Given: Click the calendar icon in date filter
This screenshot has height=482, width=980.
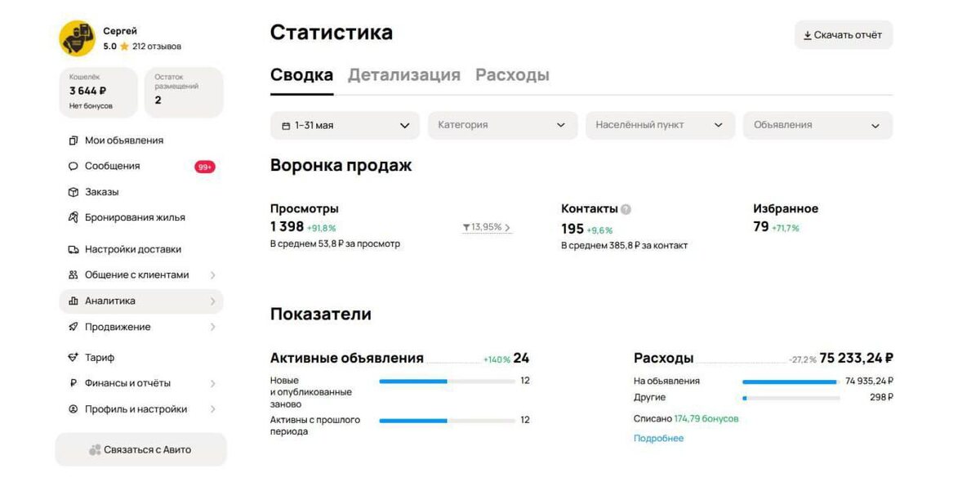Looking at the screenshot, I should (x=286, y=126).
